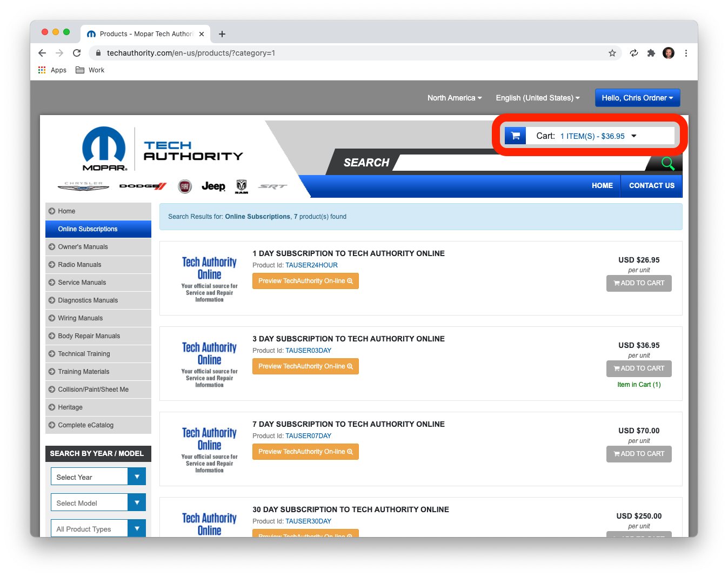Click the Tech Authority wordmark
The width and height of the screenshot is (728, 577).
pyautogui.click(x=193, y=151)
